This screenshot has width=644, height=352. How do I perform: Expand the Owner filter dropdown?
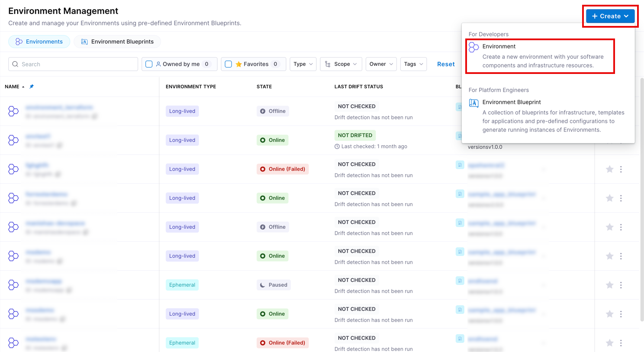coord(381,64)
